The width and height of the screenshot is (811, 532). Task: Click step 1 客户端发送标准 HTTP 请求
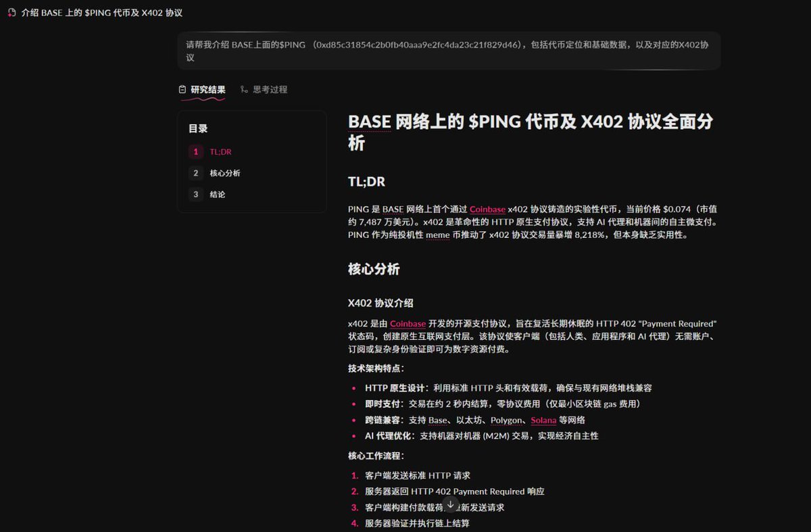coord(417,475)
